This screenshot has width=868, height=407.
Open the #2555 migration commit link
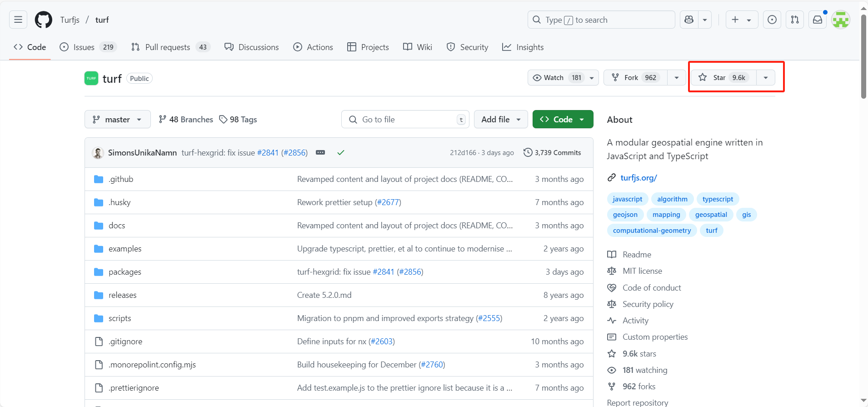coord(489,318)
